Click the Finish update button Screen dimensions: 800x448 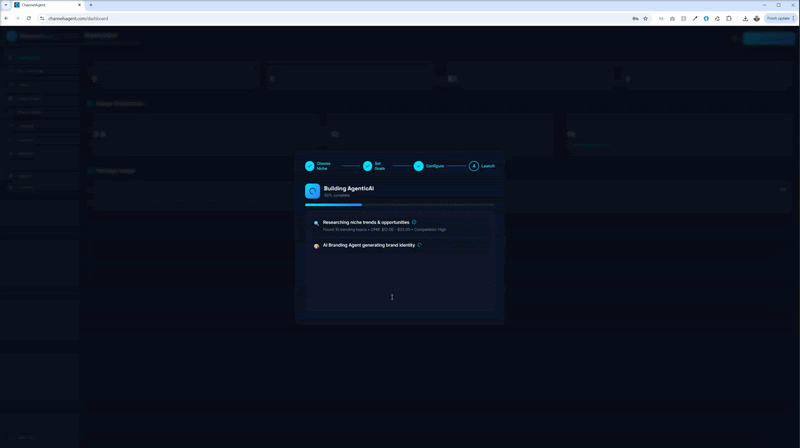pyautogui.click(x=778, y=18)
